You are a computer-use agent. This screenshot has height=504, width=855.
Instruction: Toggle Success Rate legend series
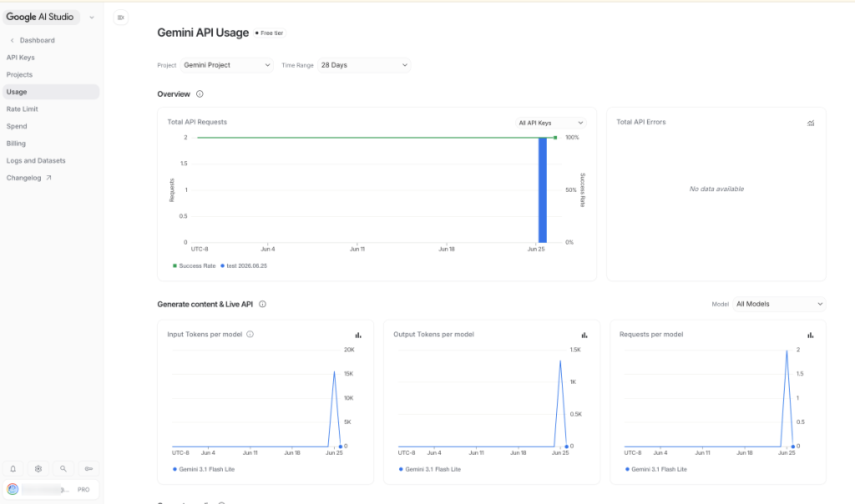[194, 266]
